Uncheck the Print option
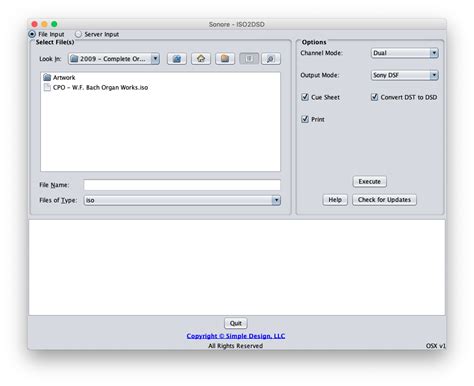Screen dimensions: 474x386 pos(305,119)
